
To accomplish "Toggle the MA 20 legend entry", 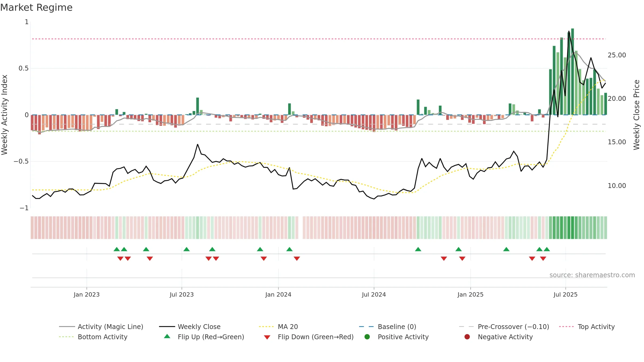I will click(278, 327).
